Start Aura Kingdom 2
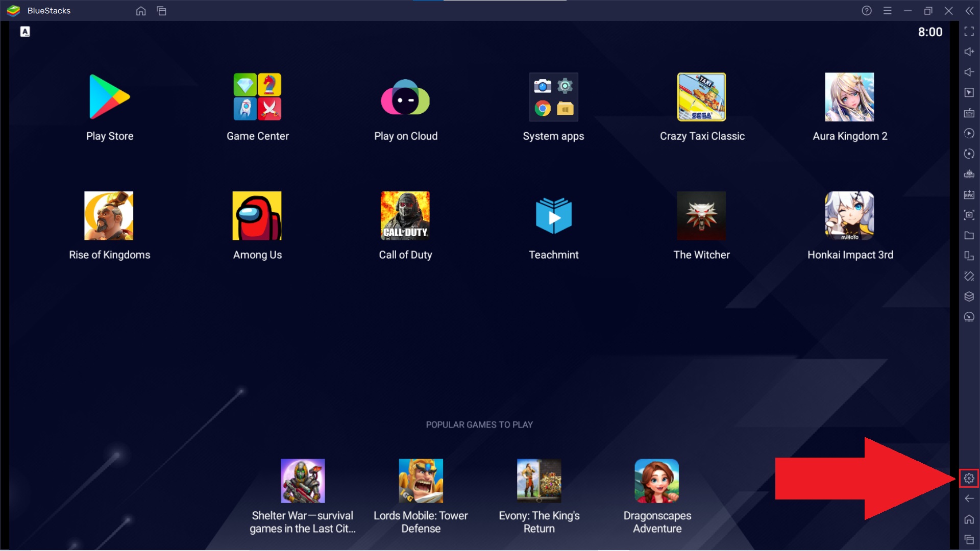 tap(849, 97)
